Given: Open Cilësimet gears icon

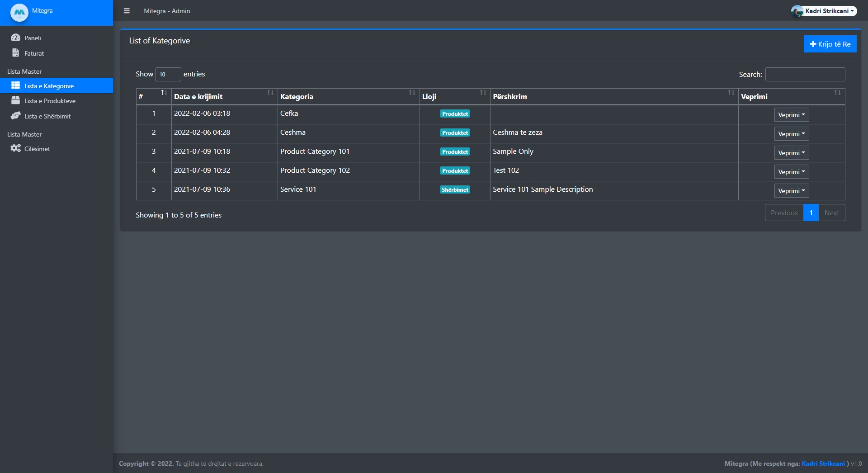Looking at the screenshot, I should [15, 148].
